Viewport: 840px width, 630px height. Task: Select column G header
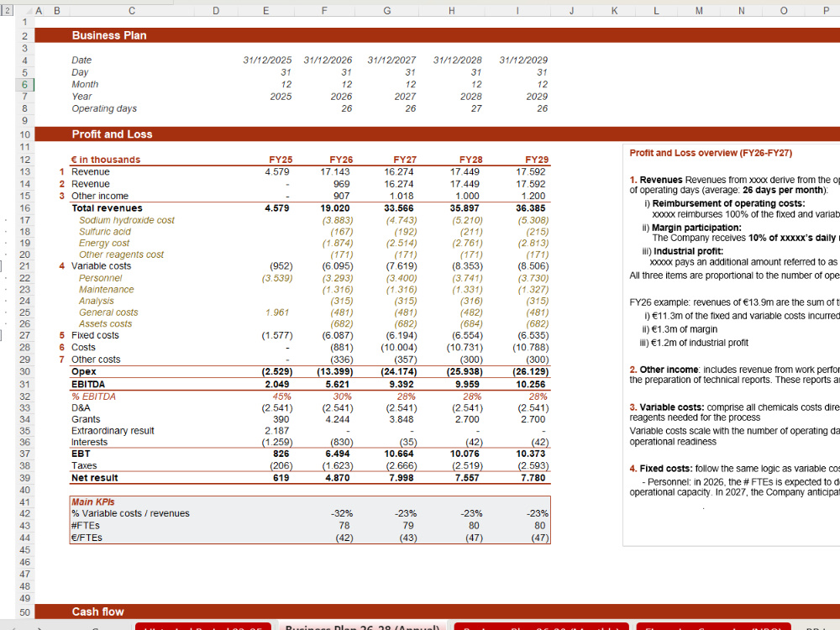386,11
